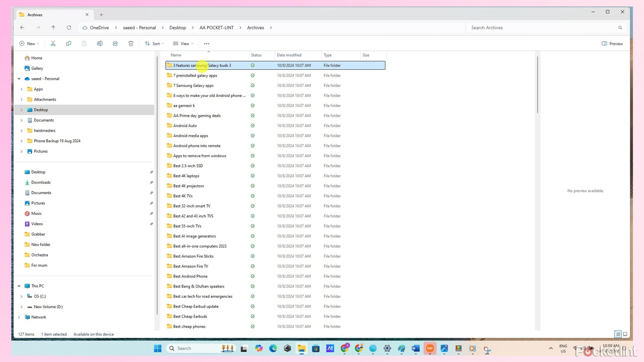Image resolution: width=644 pixels, height=362 pixels.
Task: Collapse the This PC node
Action: (x=19, y=286)
